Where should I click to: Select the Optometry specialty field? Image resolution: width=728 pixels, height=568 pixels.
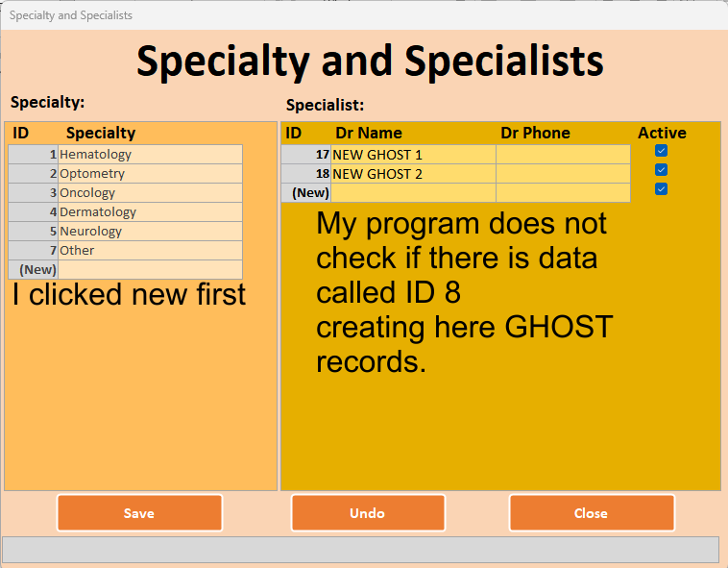point(150,174)
